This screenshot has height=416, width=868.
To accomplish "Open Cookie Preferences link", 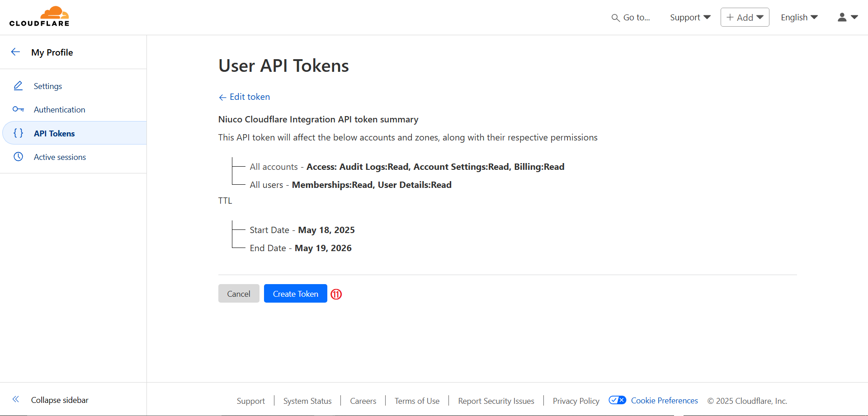I will [664, 400].
